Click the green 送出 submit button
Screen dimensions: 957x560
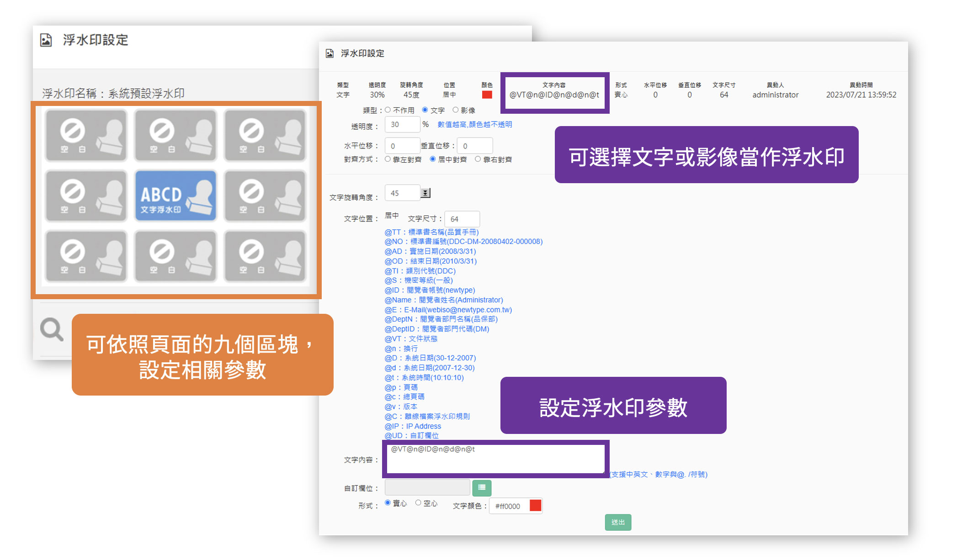tap(618, 522)
